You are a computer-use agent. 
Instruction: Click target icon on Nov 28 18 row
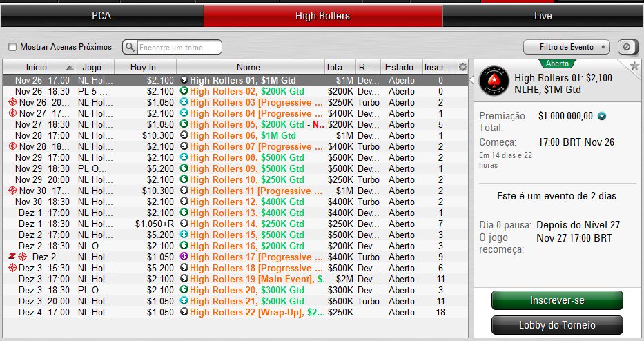point(12,146)
